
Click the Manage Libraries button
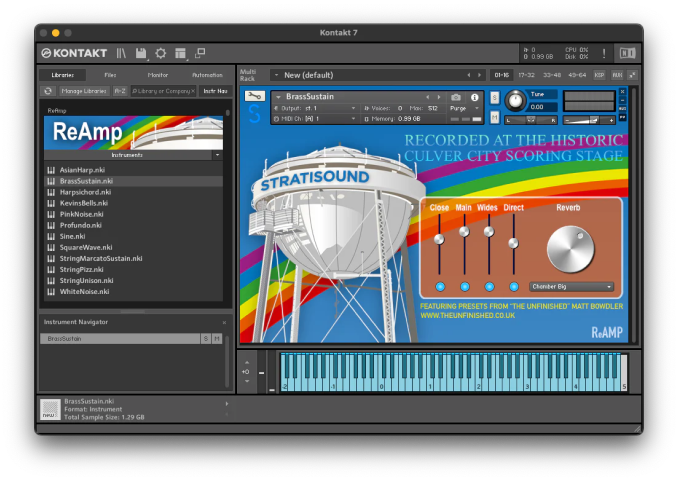[84, 91]
